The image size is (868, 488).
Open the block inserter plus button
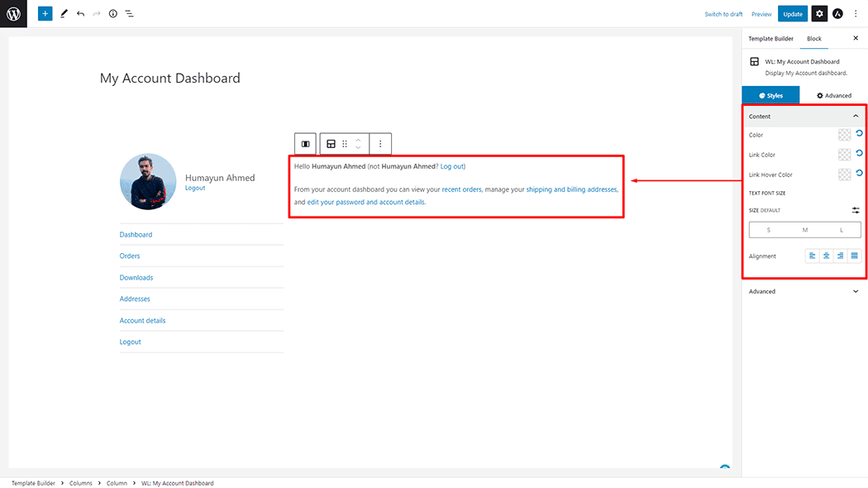click(x=45, y=14)
